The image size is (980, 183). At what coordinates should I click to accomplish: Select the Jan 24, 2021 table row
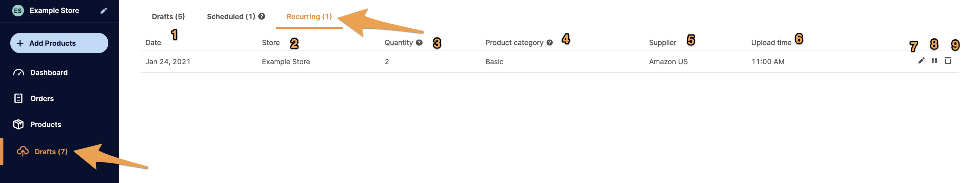point(550,62)
